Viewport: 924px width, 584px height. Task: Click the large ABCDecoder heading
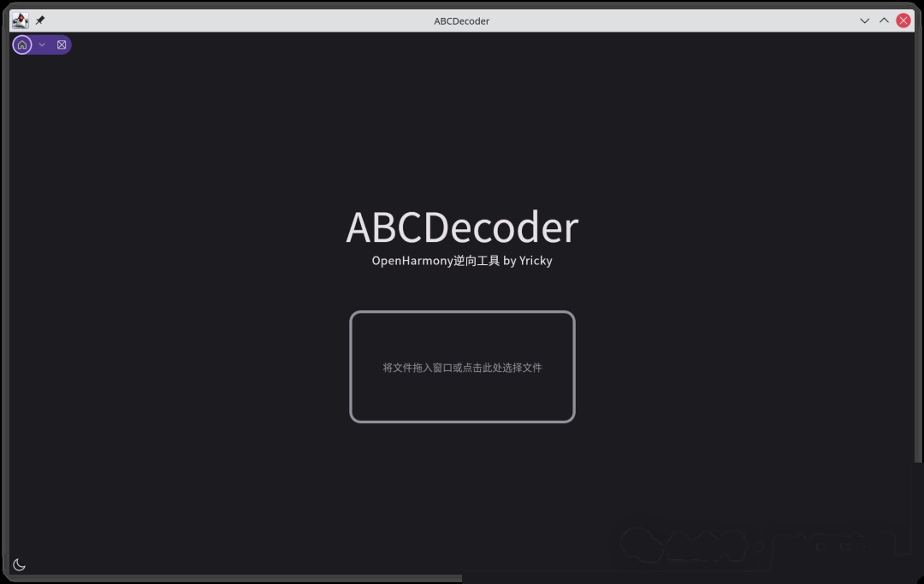(x=462, y=227)
